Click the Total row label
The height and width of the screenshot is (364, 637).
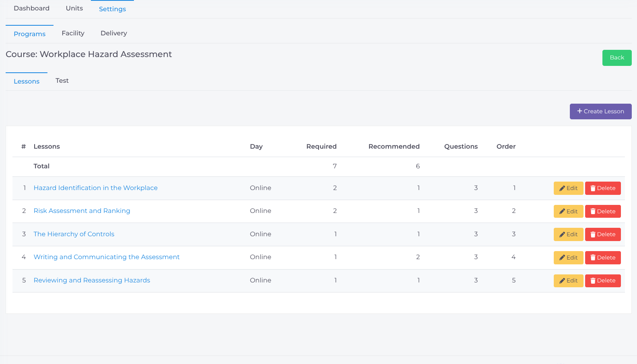point(41,166)
